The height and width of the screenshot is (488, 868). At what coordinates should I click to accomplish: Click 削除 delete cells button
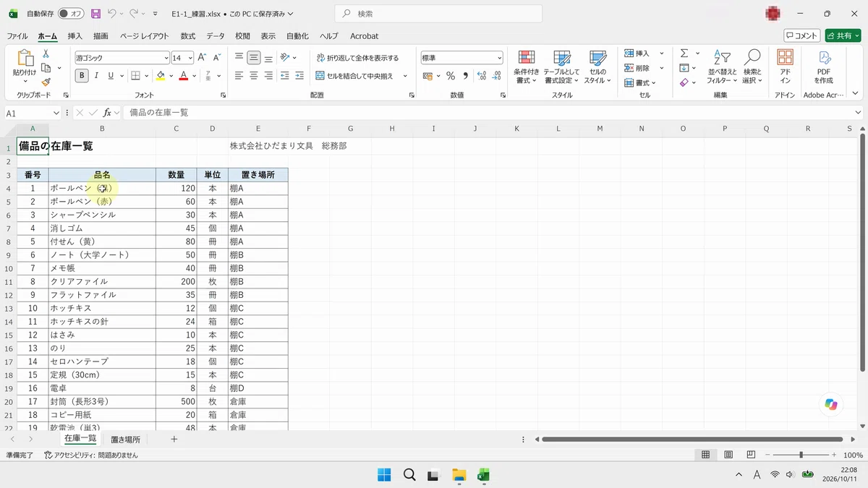pyautogui.click(x=638, y=68)
